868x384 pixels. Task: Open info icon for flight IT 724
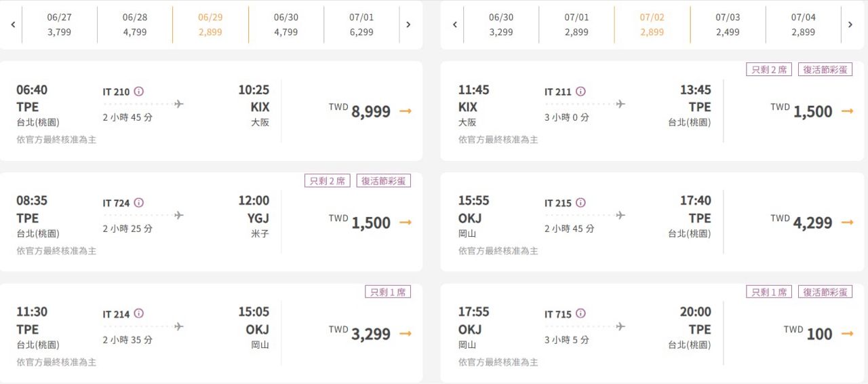[139, 203]
